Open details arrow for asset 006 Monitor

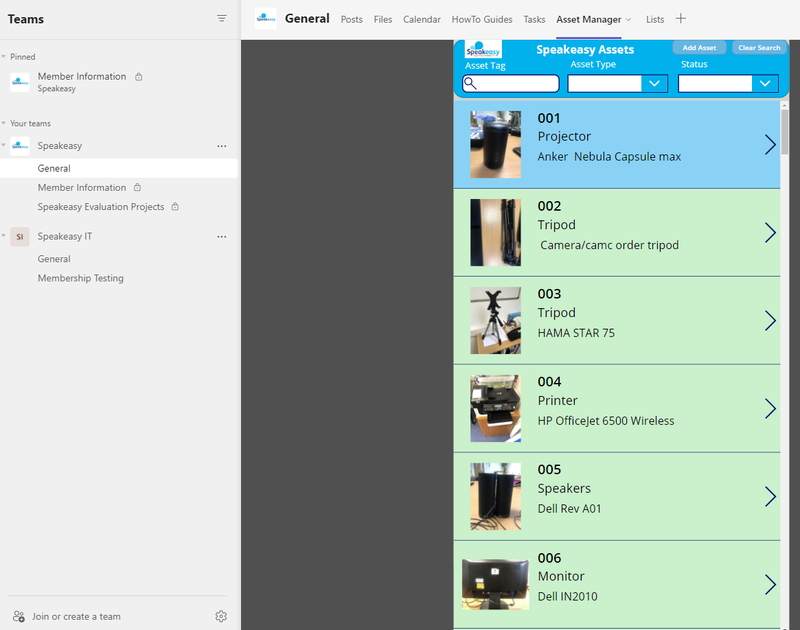(x=770, y=585)
